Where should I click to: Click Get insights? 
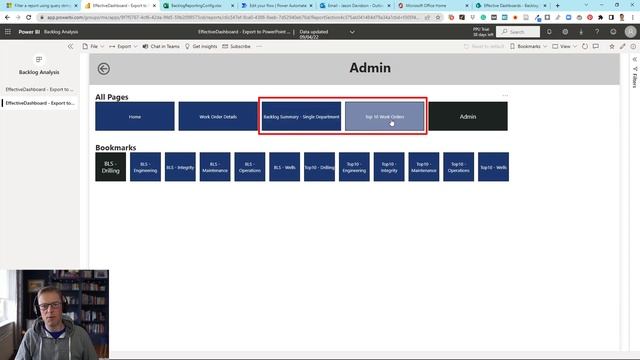pos(201,47)
